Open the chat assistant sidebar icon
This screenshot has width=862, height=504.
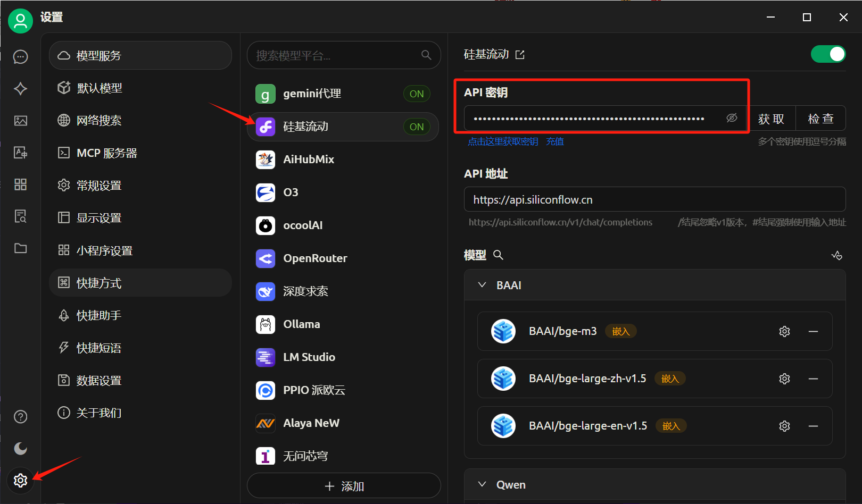(x=20, y=57)
